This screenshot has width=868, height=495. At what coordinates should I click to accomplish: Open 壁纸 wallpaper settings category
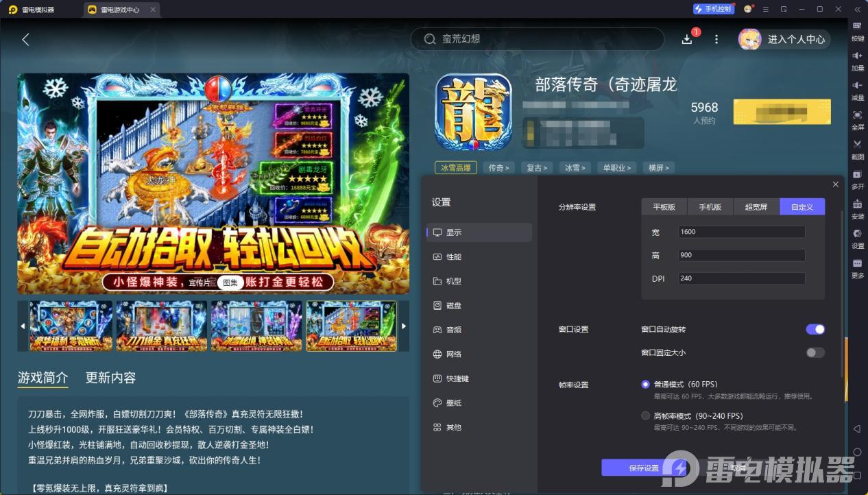coord(479,402)
